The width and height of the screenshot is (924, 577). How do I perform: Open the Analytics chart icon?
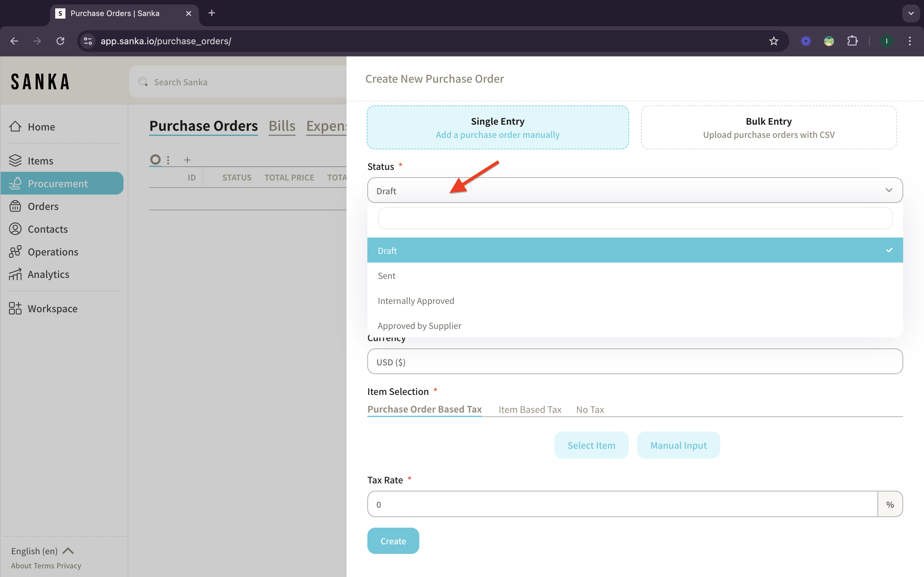coord(15,274)
